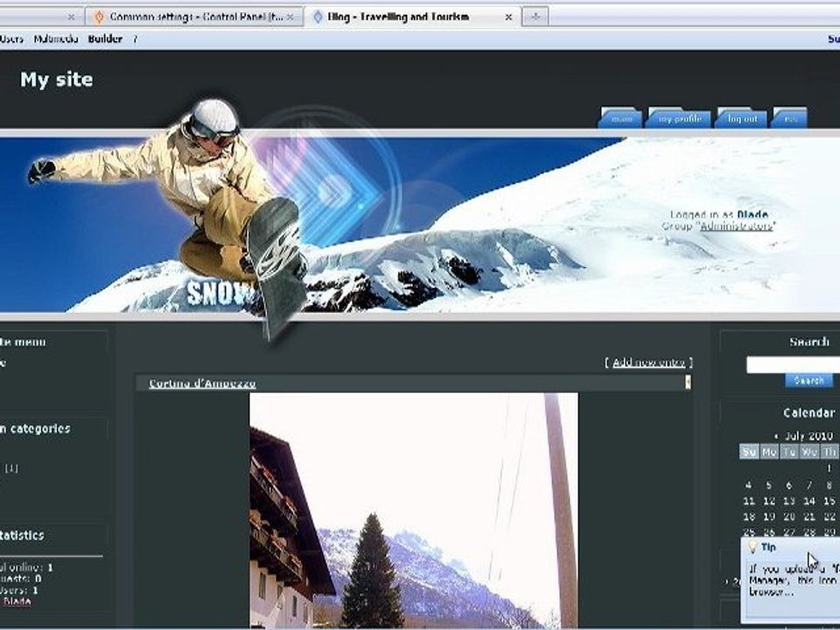Click the main navigation tab
The height and width of the screenshot is (630, 840).
click(x=621, y=118)
